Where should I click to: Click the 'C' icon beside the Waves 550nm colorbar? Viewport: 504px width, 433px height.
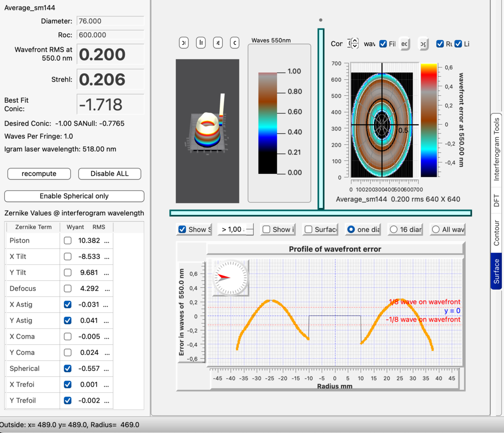pos(234,43)
